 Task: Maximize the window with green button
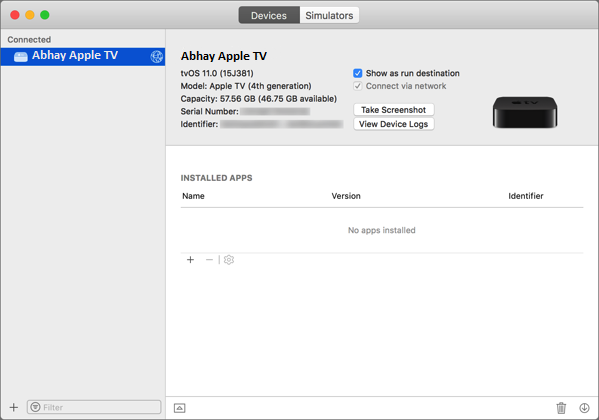(45, 15)
